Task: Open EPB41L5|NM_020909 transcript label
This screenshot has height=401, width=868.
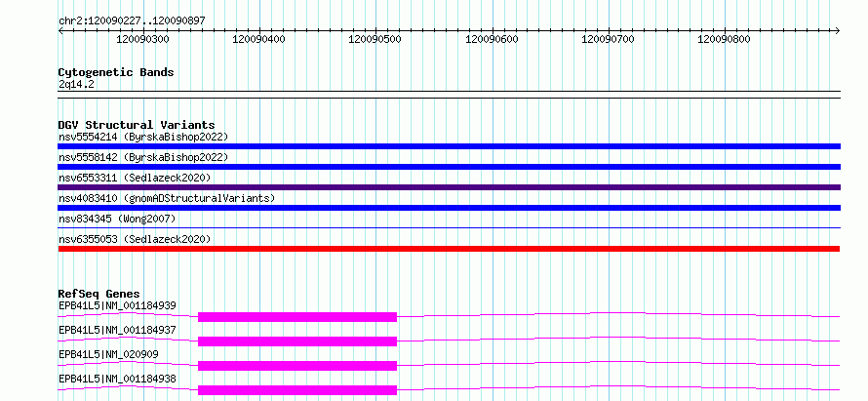Action: coord(108,354)
